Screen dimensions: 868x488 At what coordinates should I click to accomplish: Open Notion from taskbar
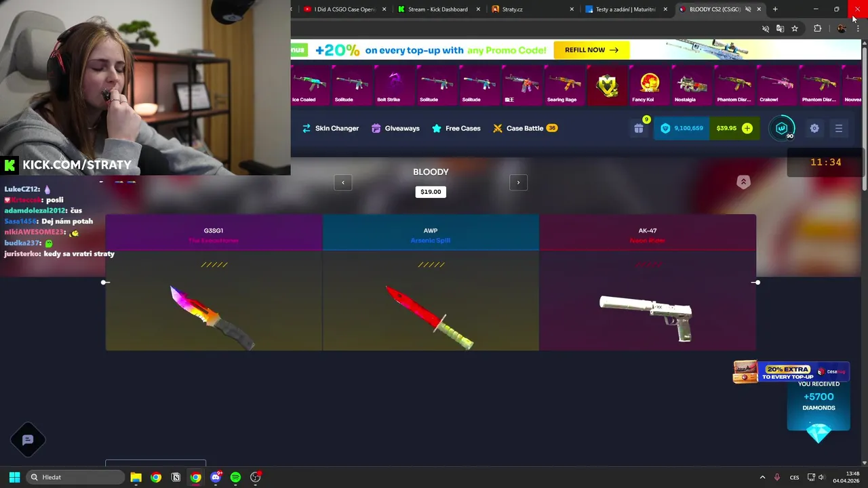[176, 477]
